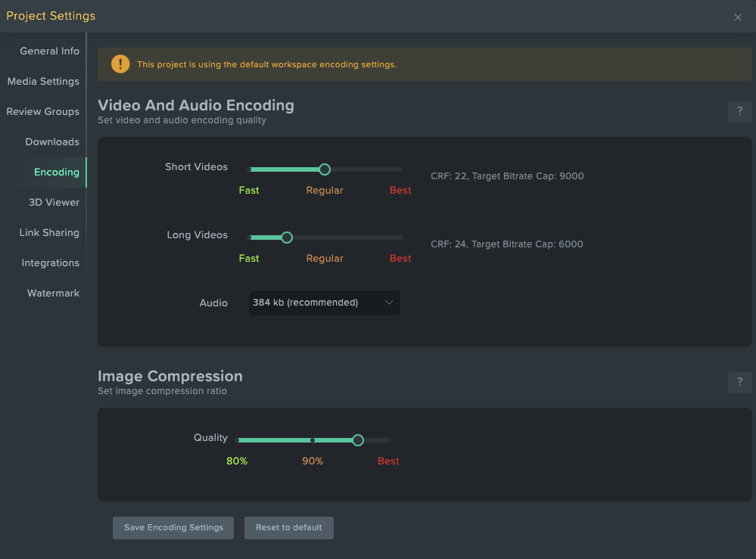Set Short Videos to Fast label
The height and width of the screenshot is (559, 756).
[249, 191]
